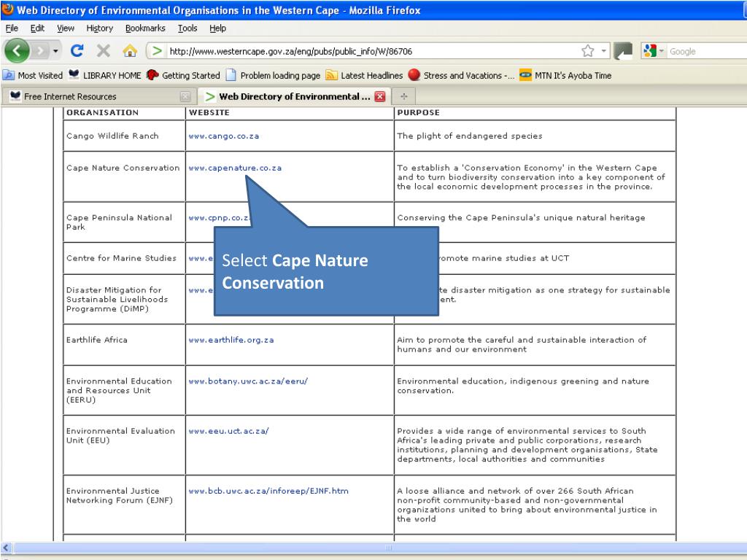Click the Firefox icon in the title bar
This screenshot has width=747, height=560.
coord(7,9)
